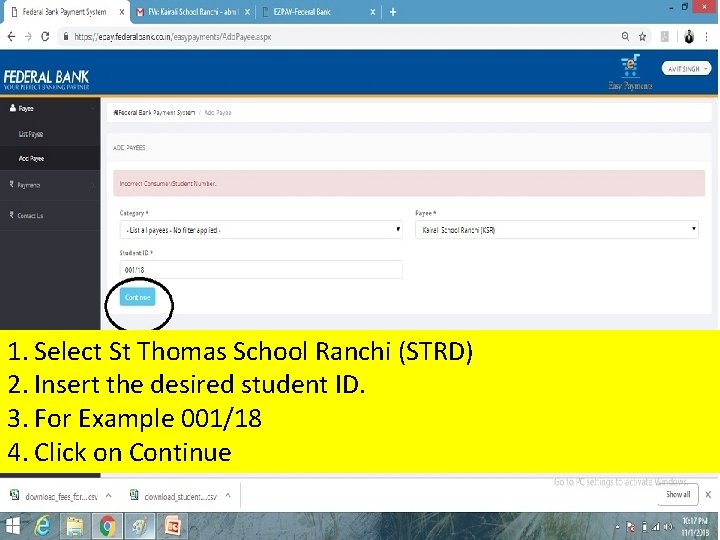The image size is (720, 540).
Task: Click the Federal Bank logo
Action: (46, 79)
